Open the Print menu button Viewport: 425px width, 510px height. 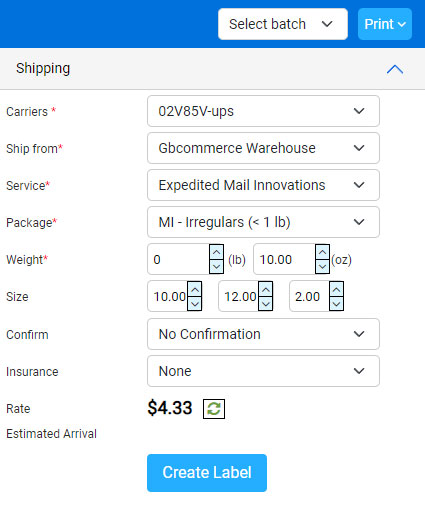click(x=385, y=24)
